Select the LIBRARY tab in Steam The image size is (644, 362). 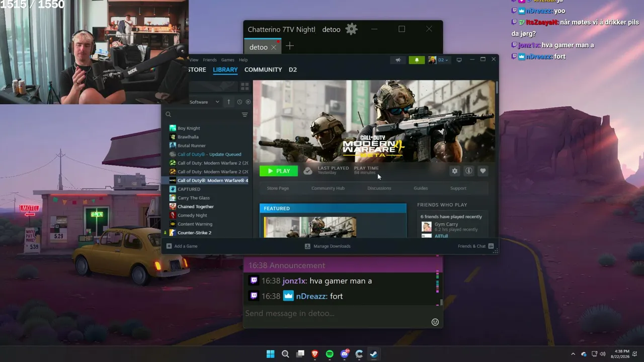coord(225,70)
